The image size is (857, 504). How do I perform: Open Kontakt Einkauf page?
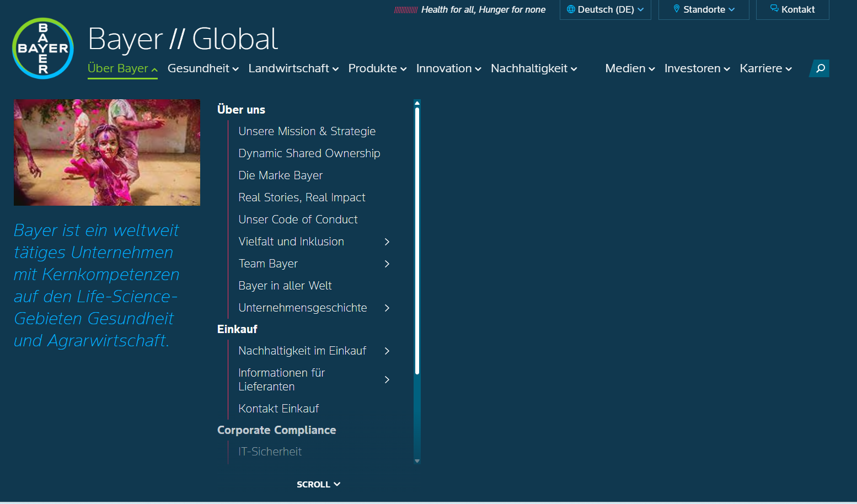click(278, 409)
